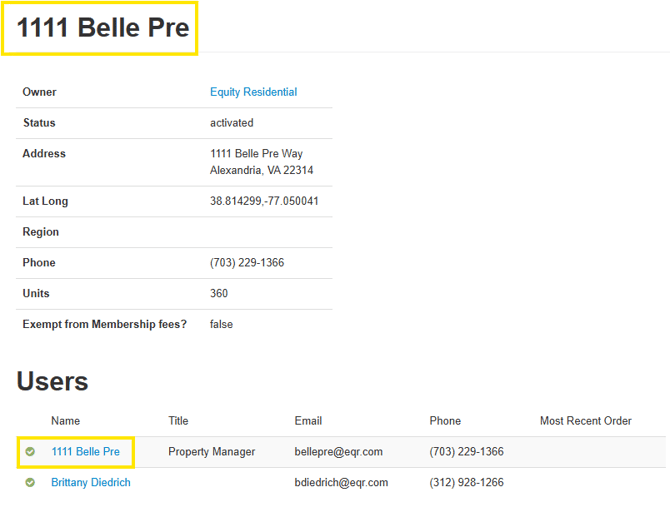670x527 pixels.
Task: Click the Property Manager title cell
Action: tap(211, 452)
